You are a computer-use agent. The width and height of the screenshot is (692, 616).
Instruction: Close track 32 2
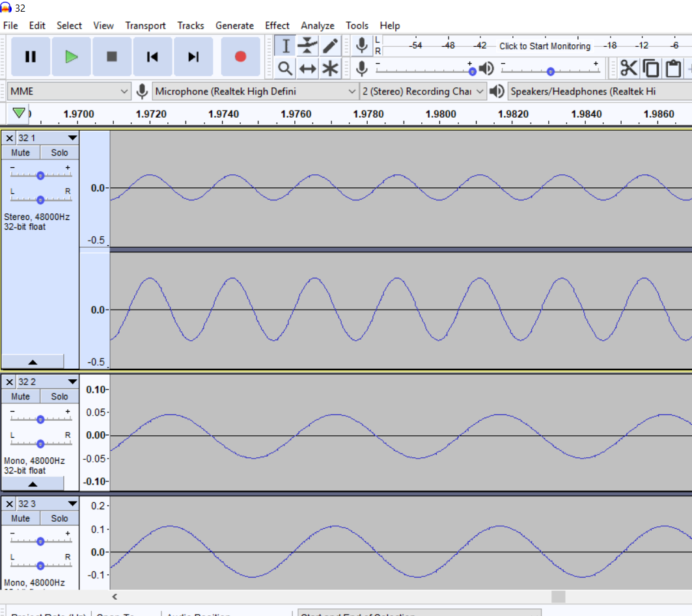click(9, 382)
